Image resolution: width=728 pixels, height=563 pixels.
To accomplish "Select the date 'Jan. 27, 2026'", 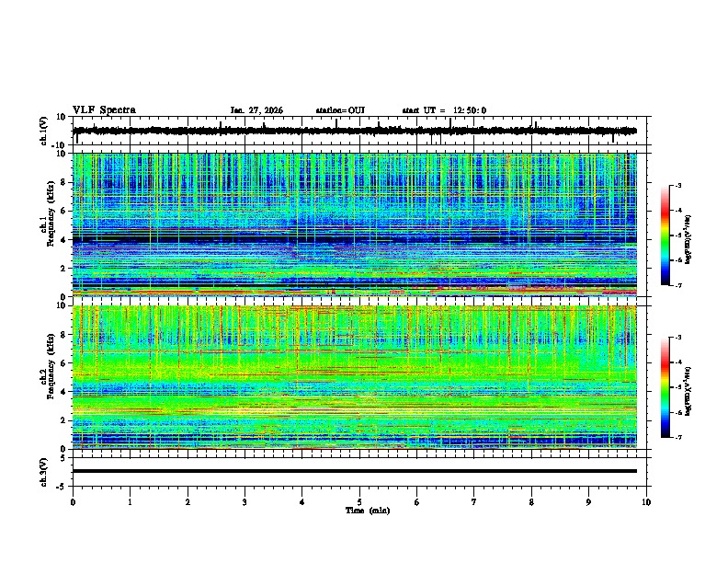I will coord(256,110).
